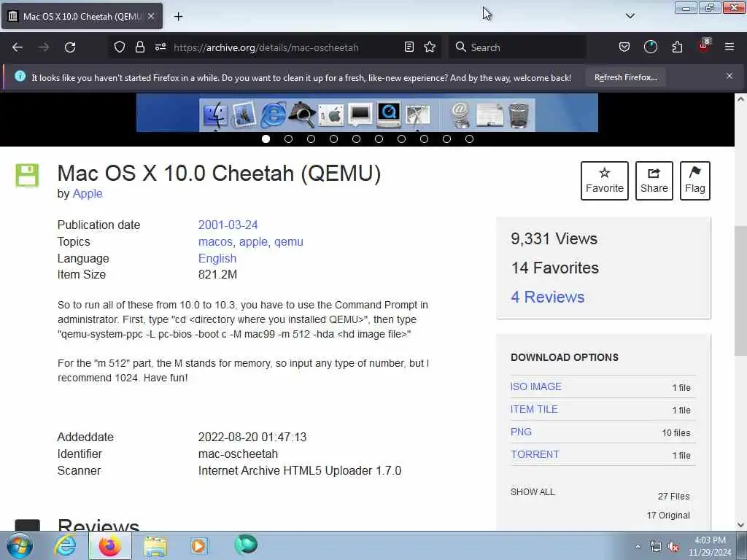The width and height of the screenshot is (747, 560).
Task: Select the ninth carousel image dot
Action: point(447,139)
